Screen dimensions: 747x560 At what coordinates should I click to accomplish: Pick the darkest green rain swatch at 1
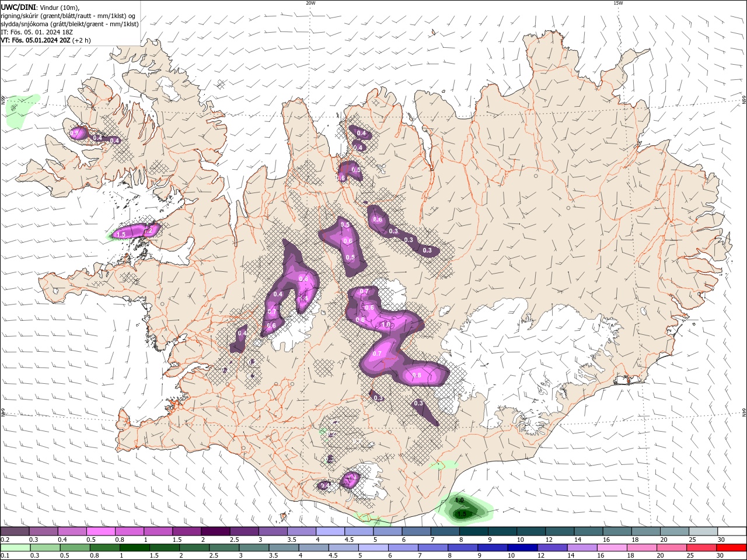(x=135, y=548)
